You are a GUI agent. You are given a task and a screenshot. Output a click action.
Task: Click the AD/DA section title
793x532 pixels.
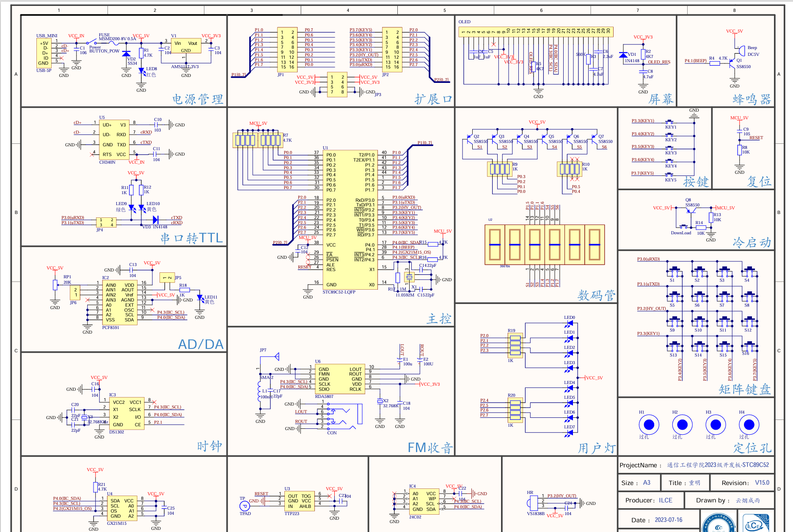click(x=201, y=344)
